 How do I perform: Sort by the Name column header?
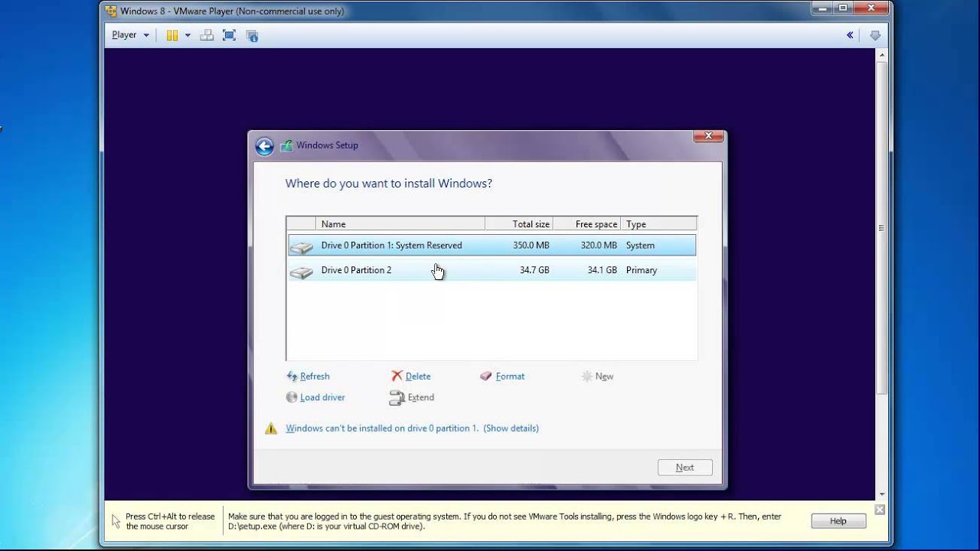tap(400, 223)
